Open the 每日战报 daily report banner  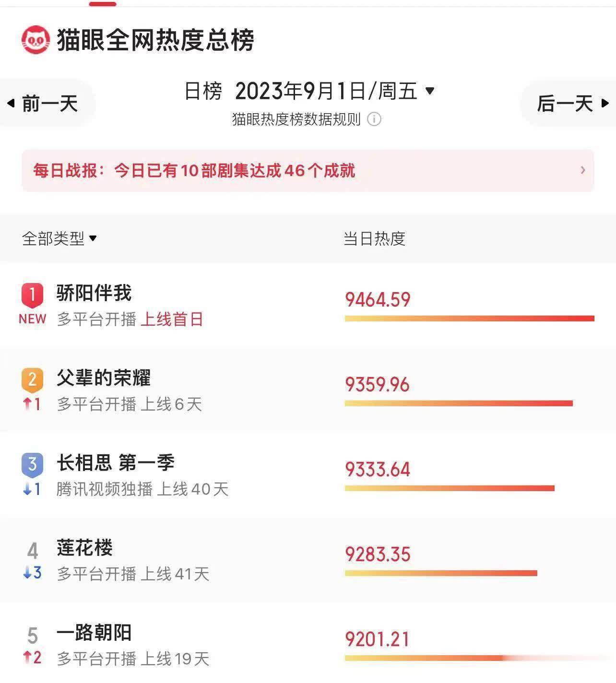308,170
